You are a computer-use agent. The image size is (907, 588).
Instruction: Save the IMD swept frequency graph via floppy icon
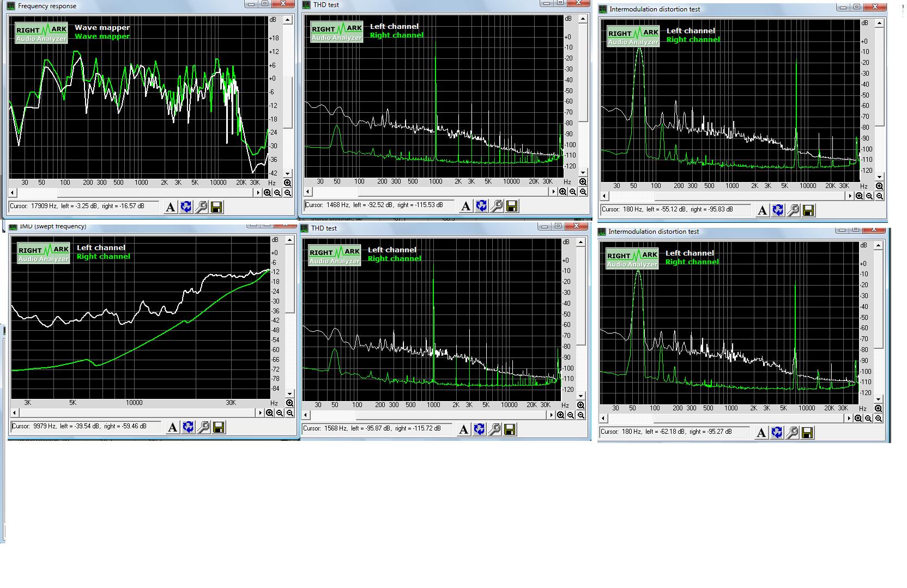click(219, 427)
